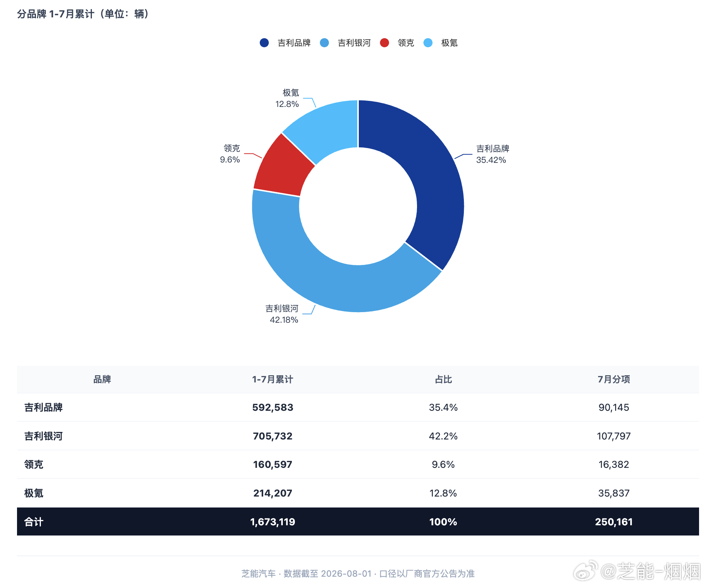707x588 pixels.
Task: Click the share value 35.4%
Action: [443, 407]
